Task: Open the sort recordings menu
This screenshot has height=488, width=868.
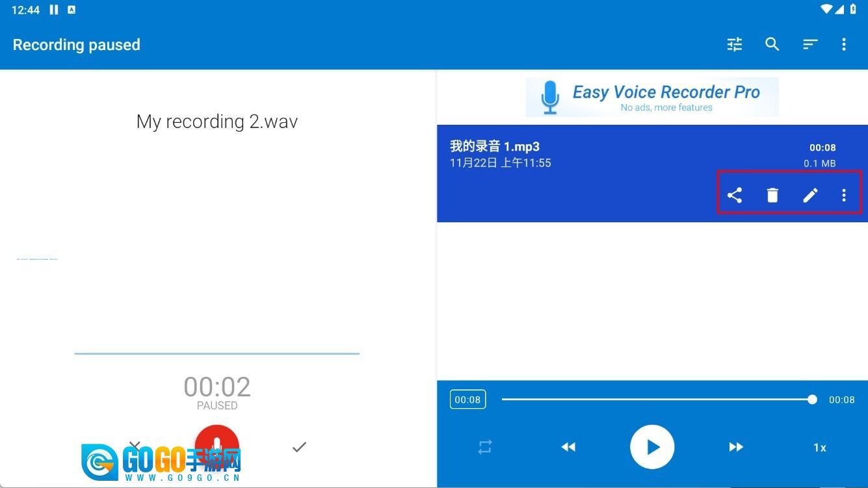Action: [809, 44]
